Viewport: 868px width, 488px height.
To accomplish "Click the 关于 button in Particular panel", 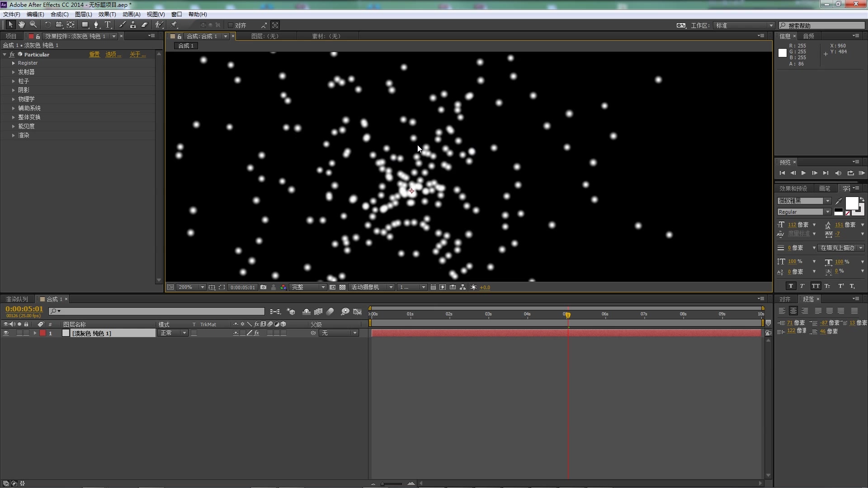I will [x=136, y=54].
